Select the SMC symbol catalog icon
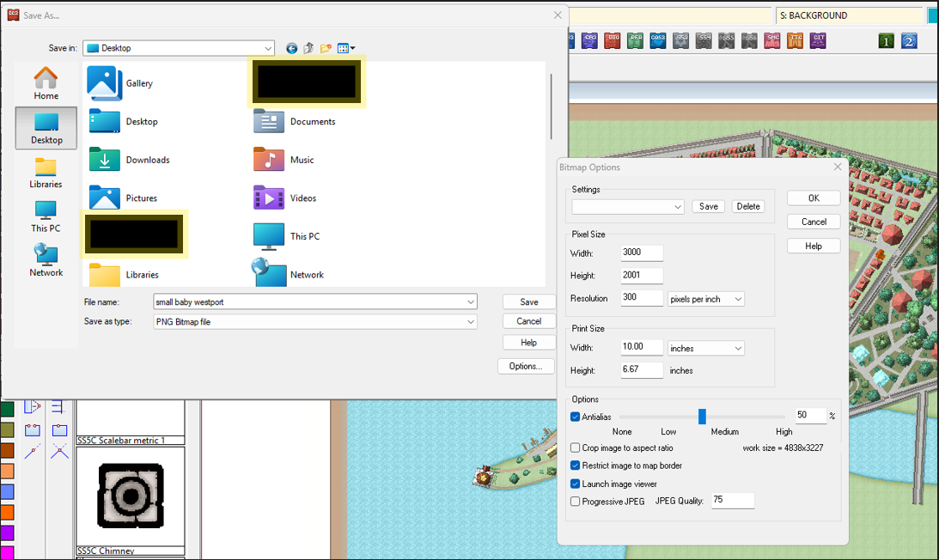Viewport: 939px width, 560px height. click(772, 40)
